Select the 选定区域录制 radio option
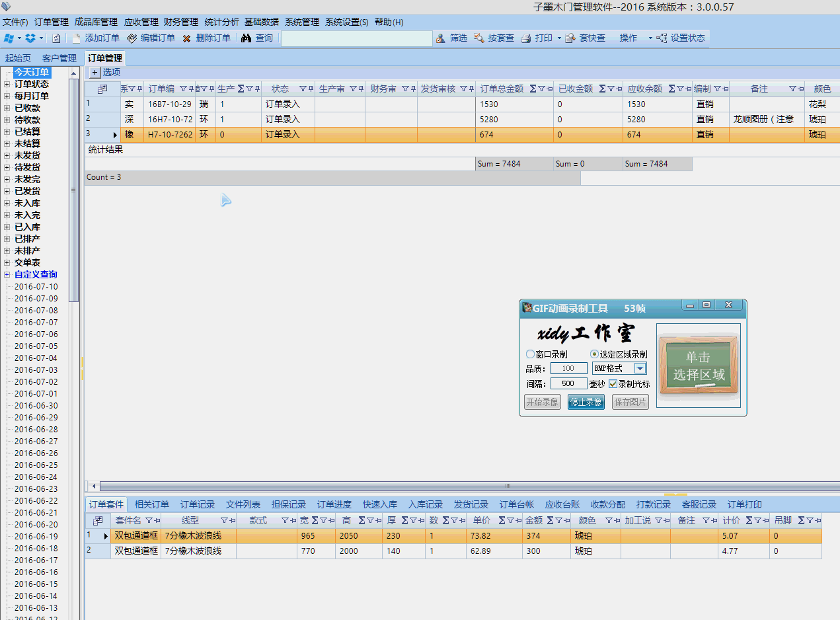840x620 pixels. [594, 354]
